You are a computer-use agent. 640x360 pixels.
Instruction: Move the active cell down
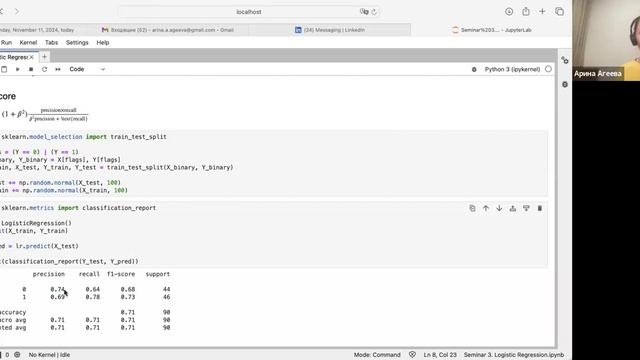pos(499,208)
